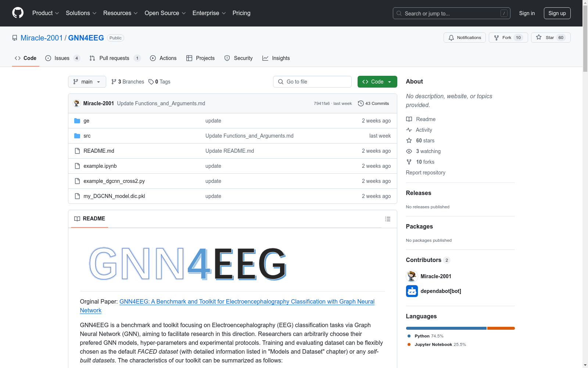Open the Insights tab

point(276,58)
